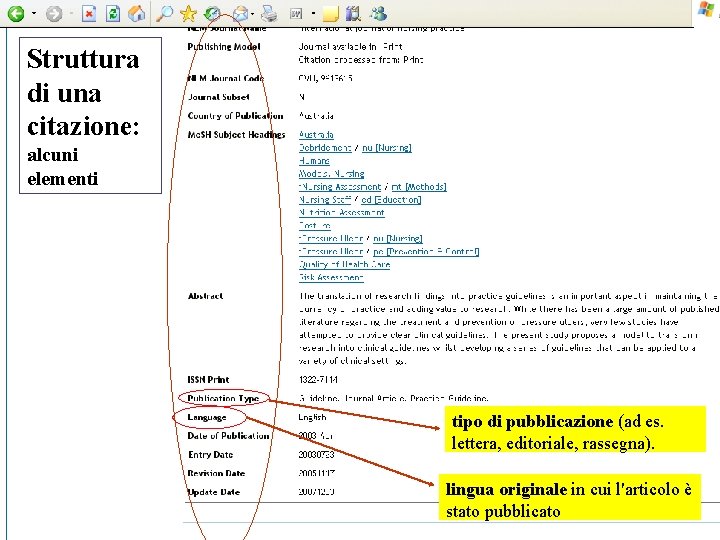Click the English language value
The height and width of the screenshot is (540, 720).
(312, 417)
